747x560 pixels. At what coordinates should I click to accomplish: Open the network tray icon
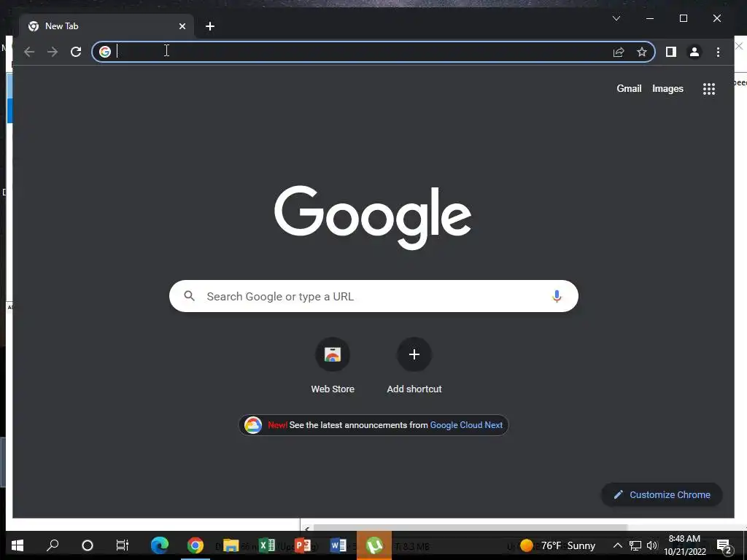(x=635, y=545)
